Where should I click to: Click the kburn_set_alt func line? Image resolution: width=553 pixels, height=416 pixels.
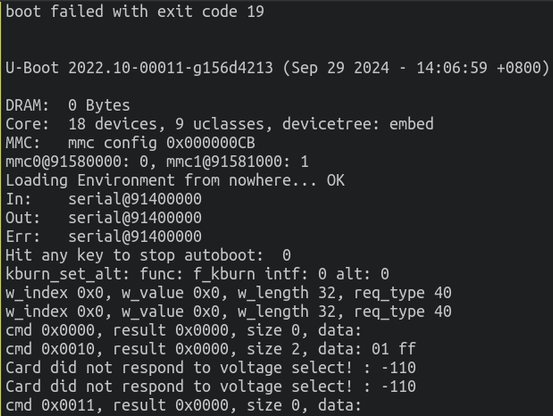pos(197,274)
